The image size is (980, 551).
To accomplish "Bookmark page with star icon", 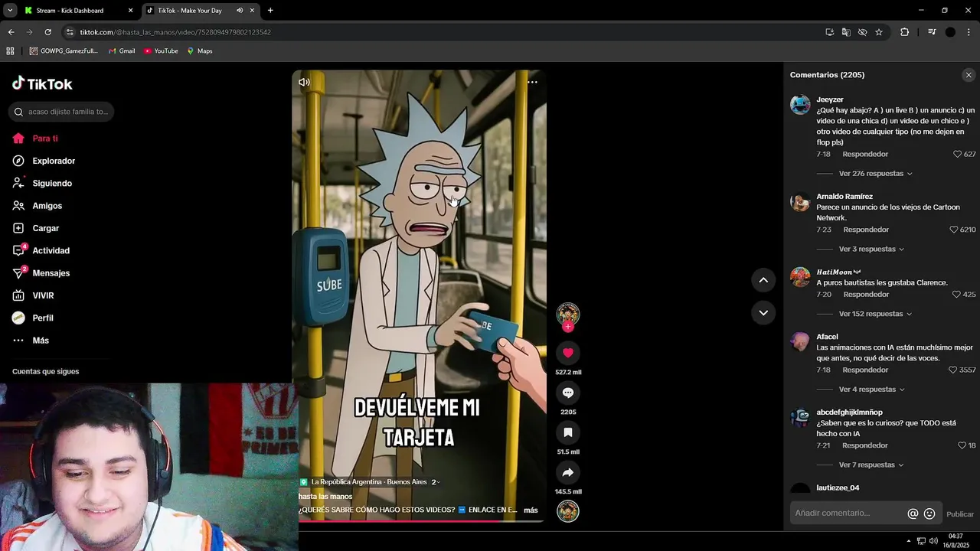I will point(879,32).
